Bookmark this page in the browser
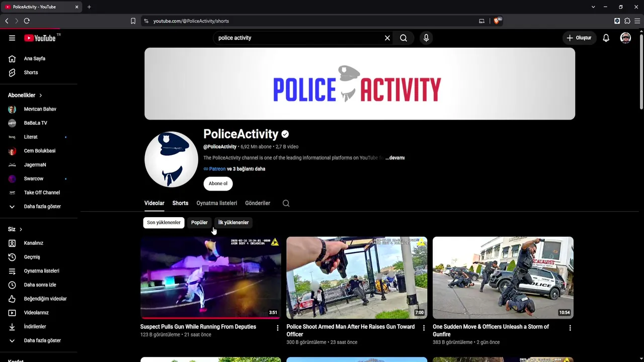This screenshot has height=362, width=644. (x=133, y=21)
